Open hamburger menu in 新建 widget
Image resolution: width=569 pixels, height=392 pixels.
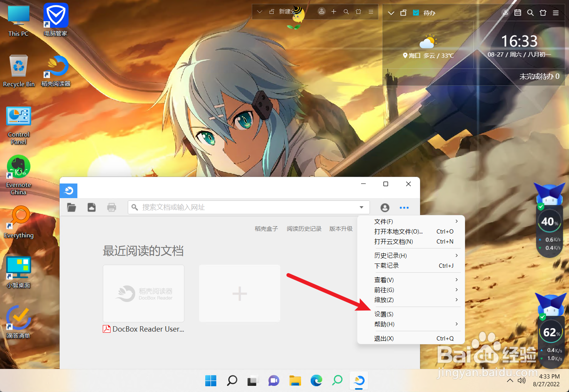point(371,12)
